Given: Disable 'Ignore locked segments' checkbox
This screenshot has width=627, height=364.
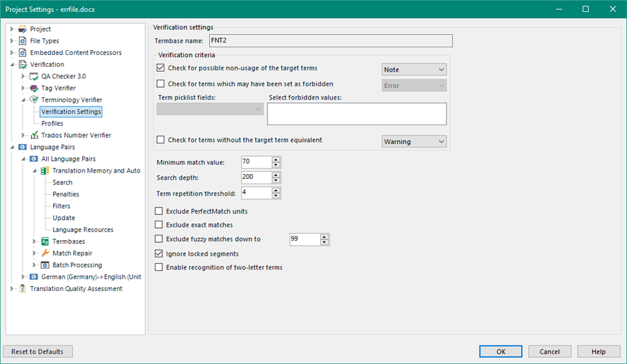Looking at the screenshot, I should (x=160, y=253).
